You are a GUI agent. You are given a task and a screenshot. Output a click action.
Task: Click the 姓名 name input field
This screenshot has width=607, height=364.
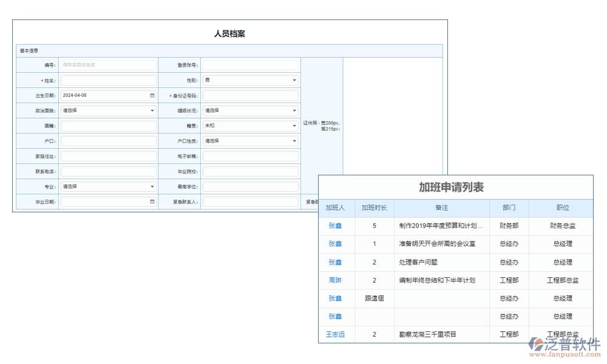click(x=108, y=79)
